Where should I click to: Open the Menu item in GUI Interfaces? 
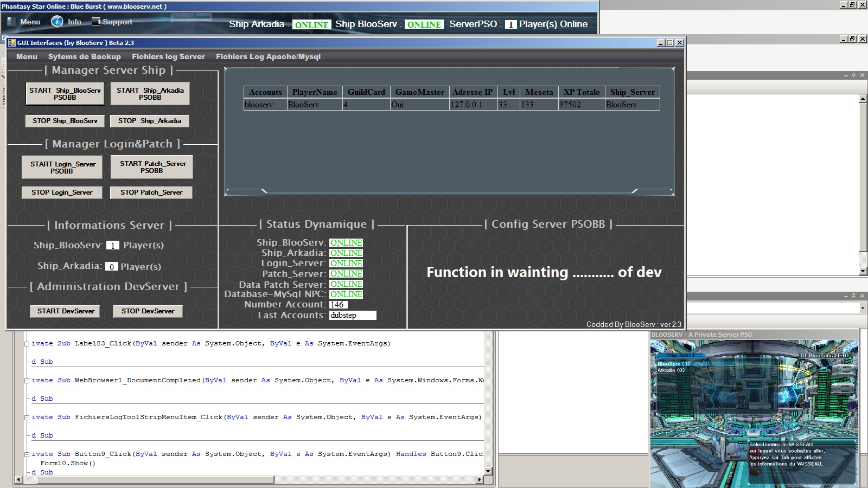(27, 56)
